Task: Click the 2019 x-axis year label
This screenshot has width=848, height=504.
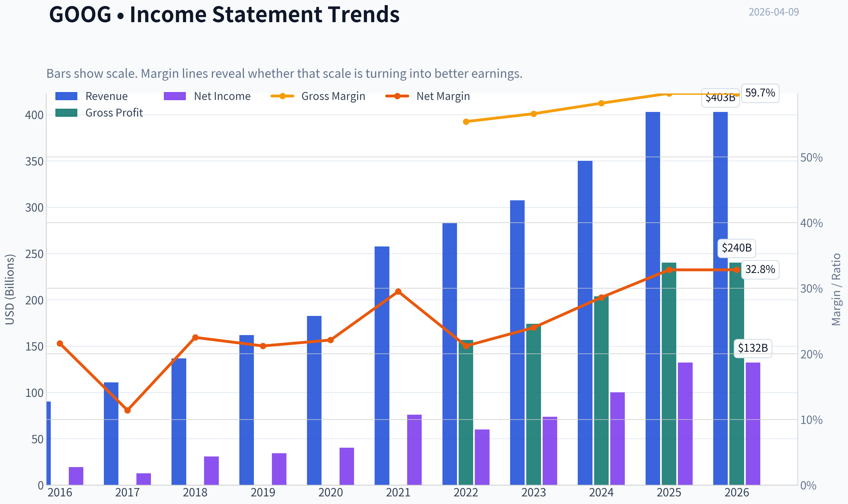Action: coord(263,492)
